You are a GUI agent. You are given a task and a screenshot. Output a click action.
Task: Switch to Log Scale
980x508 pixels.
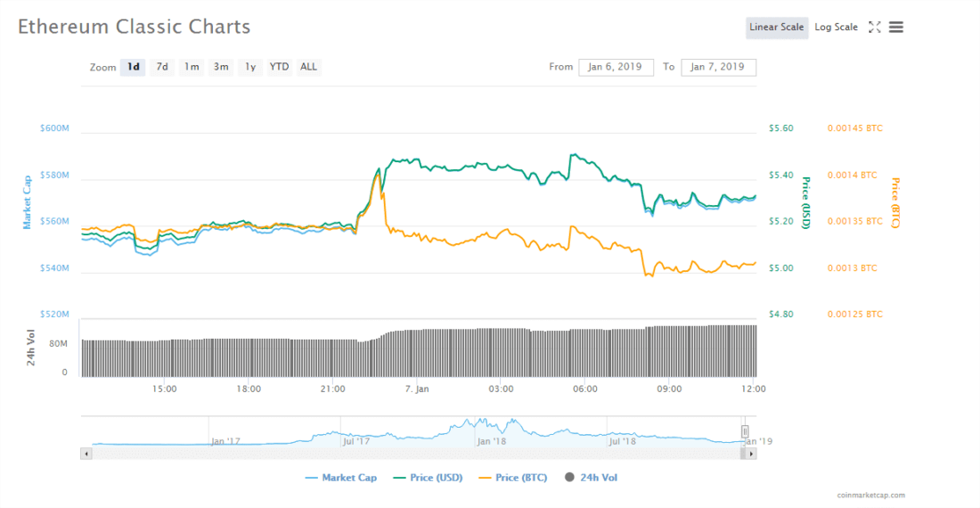coord(836,28)
